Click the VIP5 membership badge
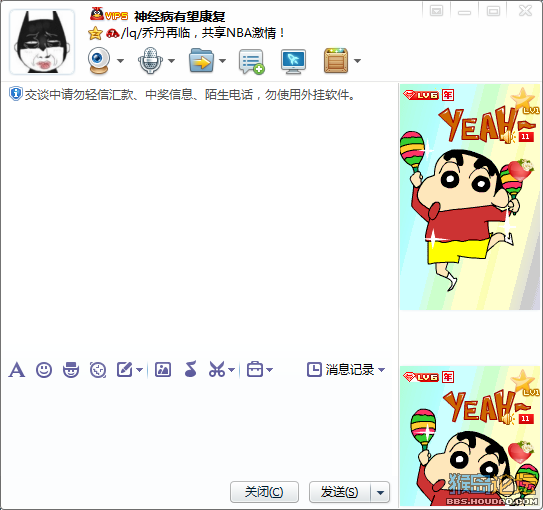The image size is (543, 510). coord(109,15)
